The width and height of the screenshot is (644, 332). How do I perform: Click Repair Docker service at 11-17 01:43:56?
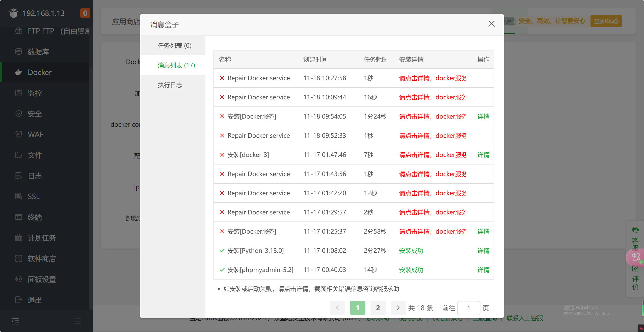coord(259,174)
